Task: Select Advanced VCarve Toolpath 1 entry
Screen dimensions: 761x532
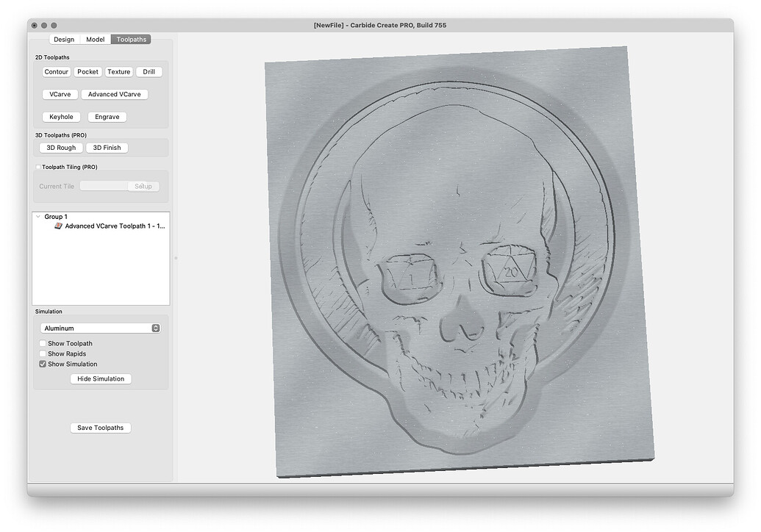Action: coord(115,226)
